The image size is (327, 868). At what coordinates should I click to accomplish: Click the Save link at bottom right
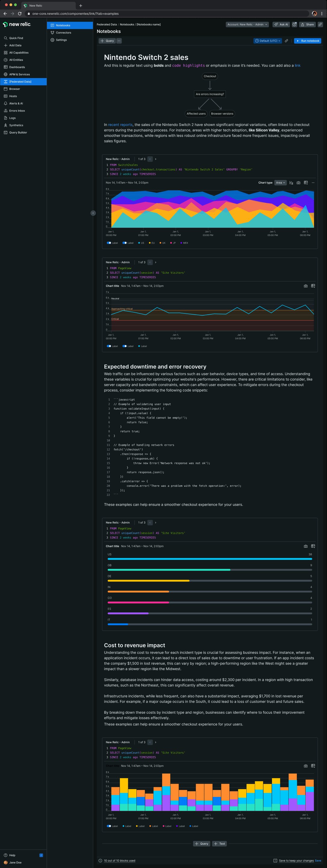[318, 860]
